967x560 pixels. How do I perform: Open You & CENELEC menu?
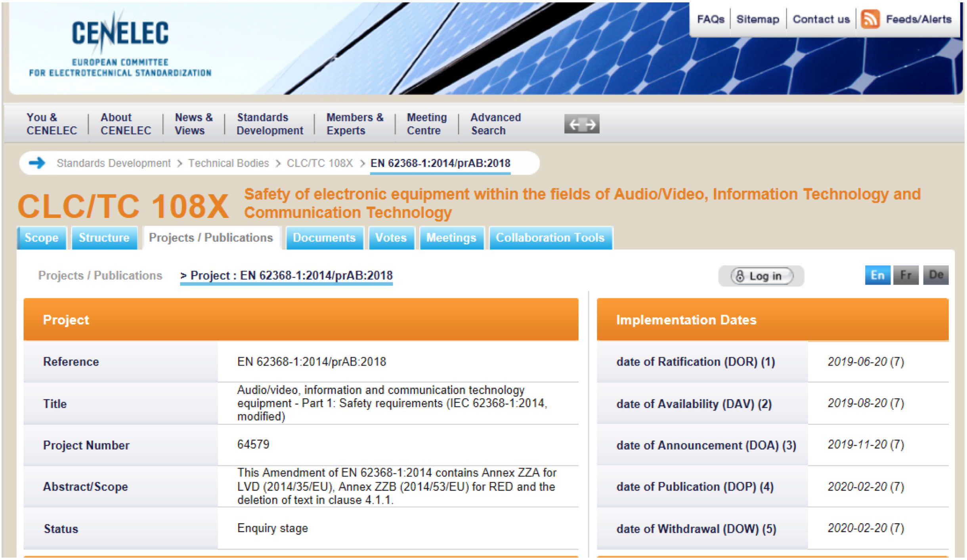pos(52,124)
